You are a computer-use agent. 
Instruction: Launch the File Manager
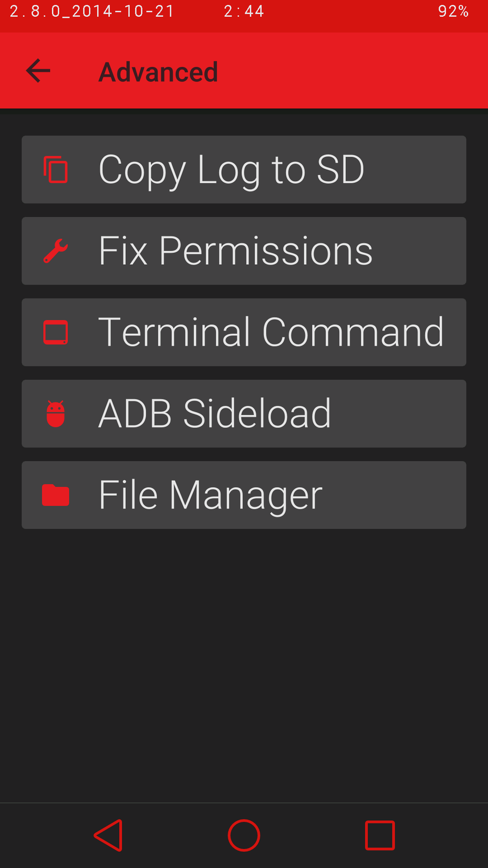(x=244, y=495)
